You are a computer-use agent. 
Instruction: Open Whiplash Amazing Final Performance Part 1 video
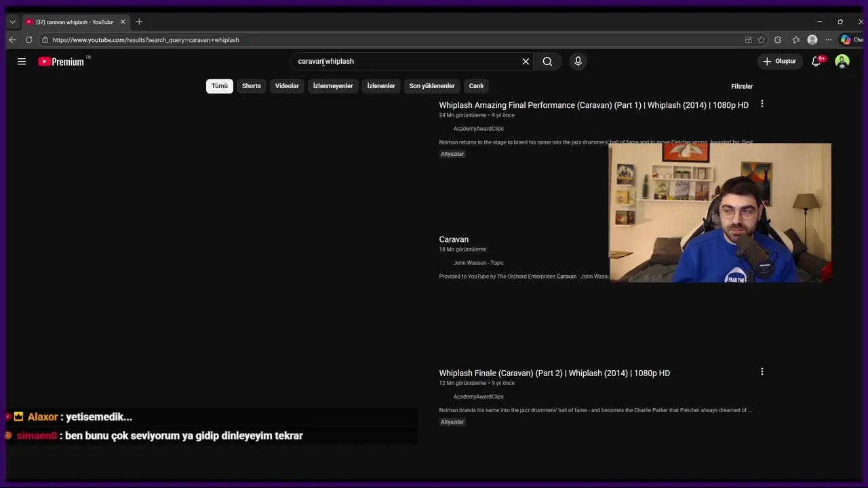click(x=593, y=105)
